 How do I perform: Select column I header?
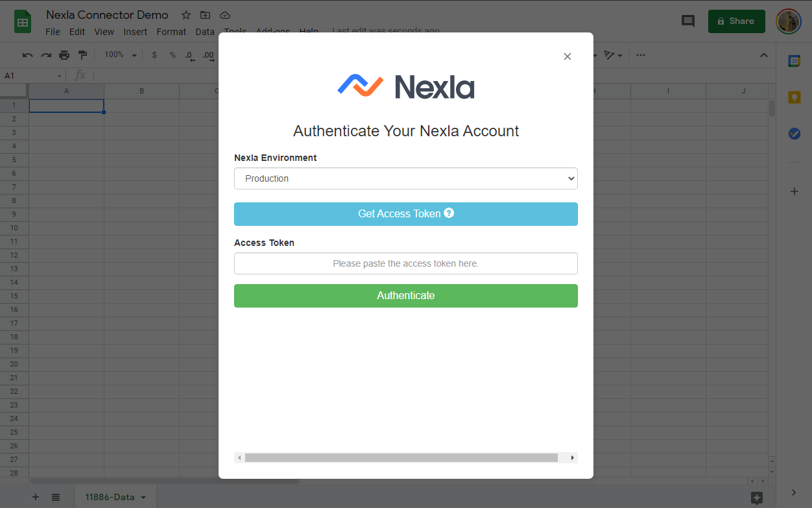tap(668, 91)
